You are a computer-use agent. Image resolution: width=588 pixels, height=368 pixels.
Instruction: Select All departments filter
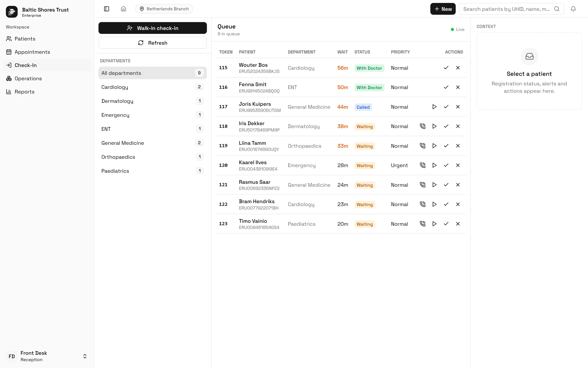tap(153, 73)
